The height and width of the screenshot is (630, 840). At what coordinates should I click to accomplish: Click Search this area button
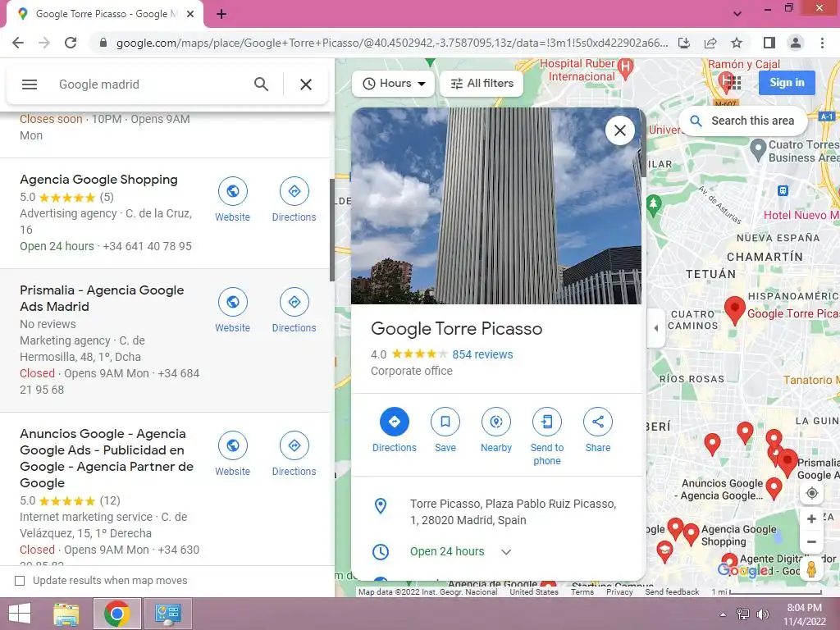(743, 121)
